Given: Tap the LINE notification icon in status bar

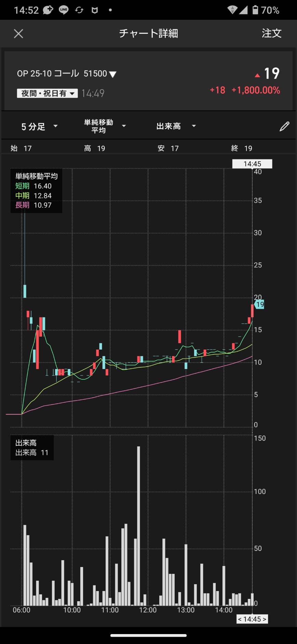Looking at the screenshot, I should tap(64, 10).
